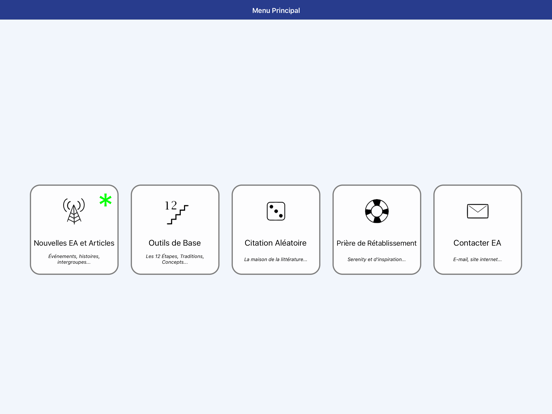
Task: Choose the lifebuoy recovery prayer icon
Action: click(377, 211)
